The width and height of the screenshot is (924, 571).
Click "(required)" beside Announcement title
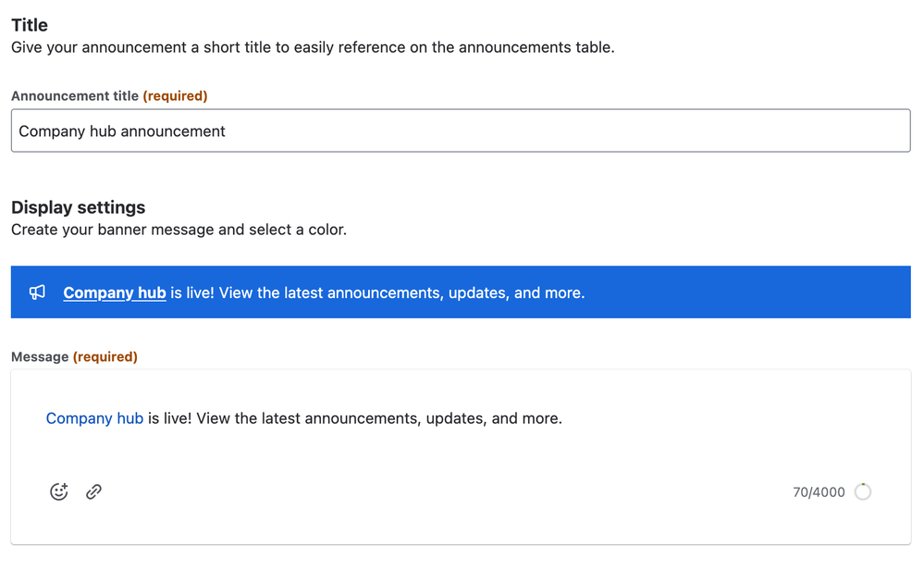coord(175,95)
